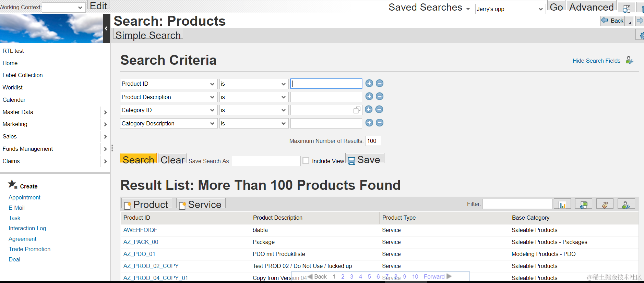Click the Save Search As input field
This screenshot has width=644, height=283.
[266, 161]
